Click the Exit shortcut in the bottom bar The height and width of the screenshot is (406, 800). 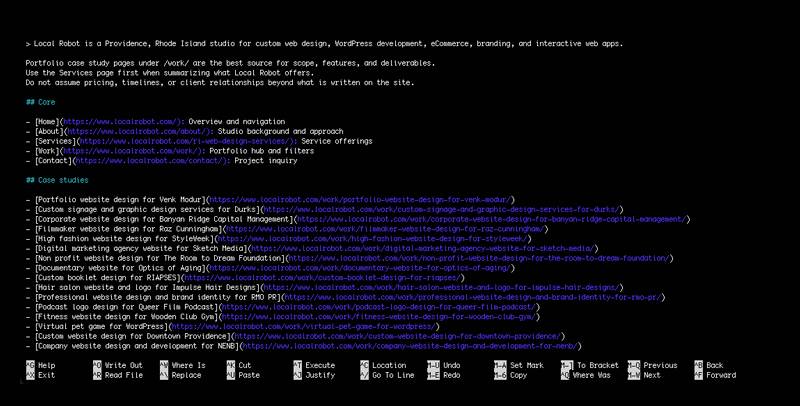tap(46, 375)
